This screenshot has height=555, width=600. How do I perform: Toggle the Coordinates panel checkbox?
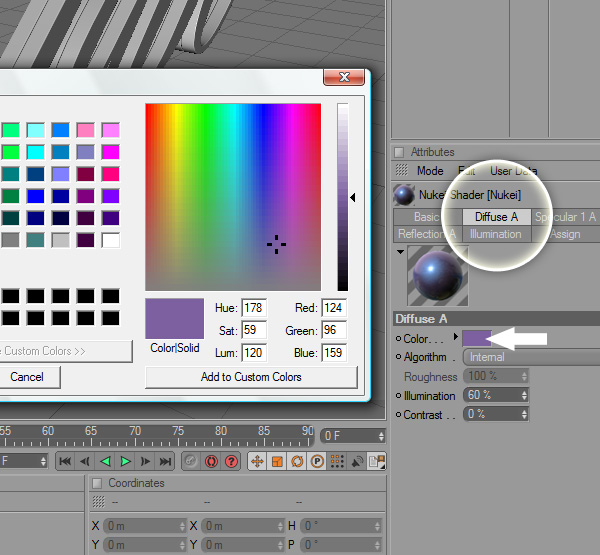click(96, 483)
